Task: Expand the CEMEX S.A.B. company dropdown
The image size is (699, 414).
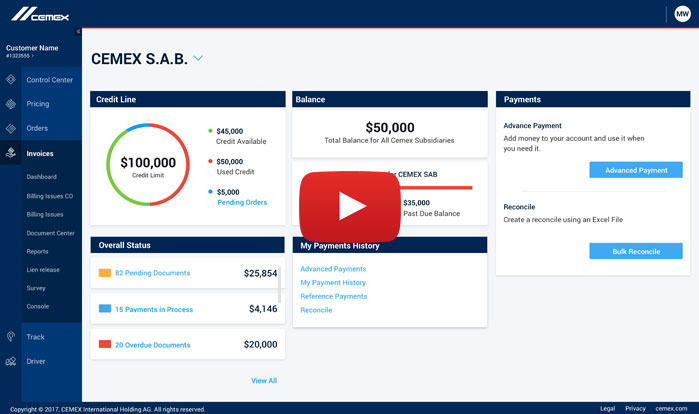Action: point(198,58)
